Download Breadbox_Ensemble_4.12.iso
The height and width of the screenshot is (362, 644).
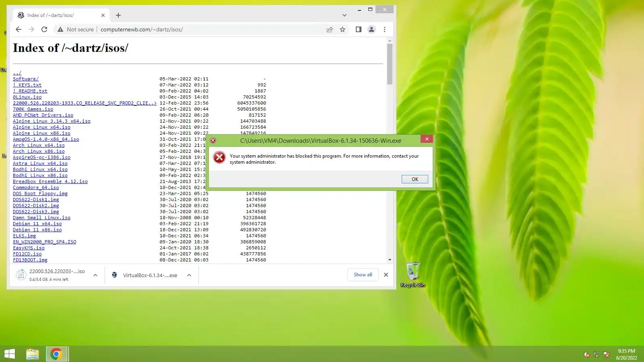click(x=50, y=181)
